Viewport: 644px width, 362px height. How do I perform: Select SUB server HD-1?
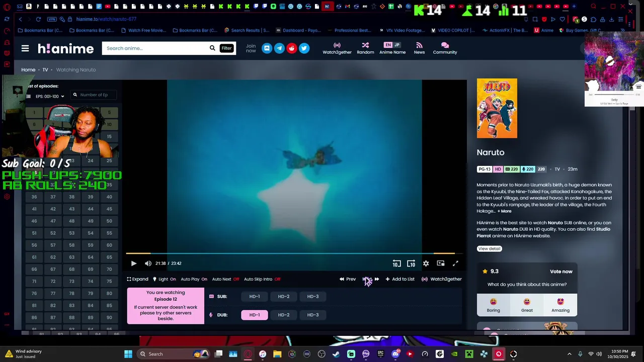pos(255,297)
